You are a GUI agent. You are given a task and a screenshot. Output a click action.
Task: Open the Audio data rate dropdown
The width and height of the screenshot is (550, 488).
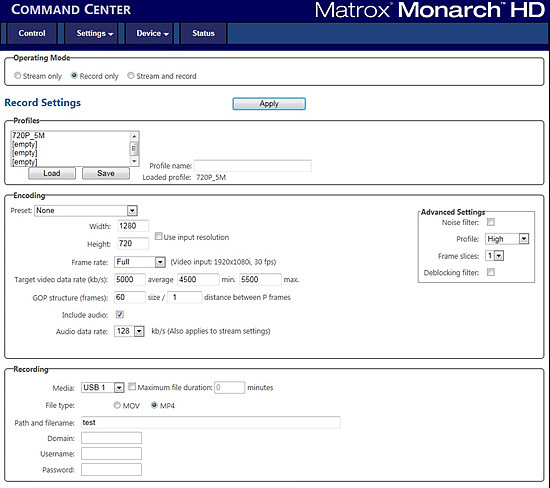139,332
